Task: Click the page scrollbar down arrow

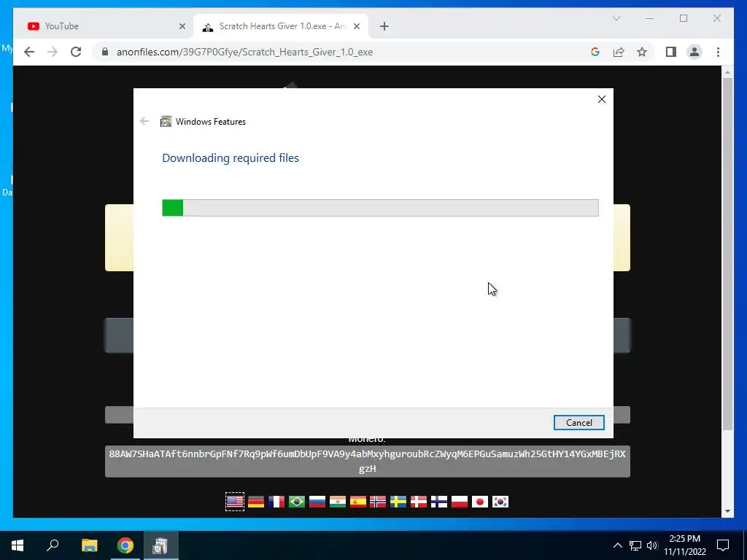Action: (727, 511)
